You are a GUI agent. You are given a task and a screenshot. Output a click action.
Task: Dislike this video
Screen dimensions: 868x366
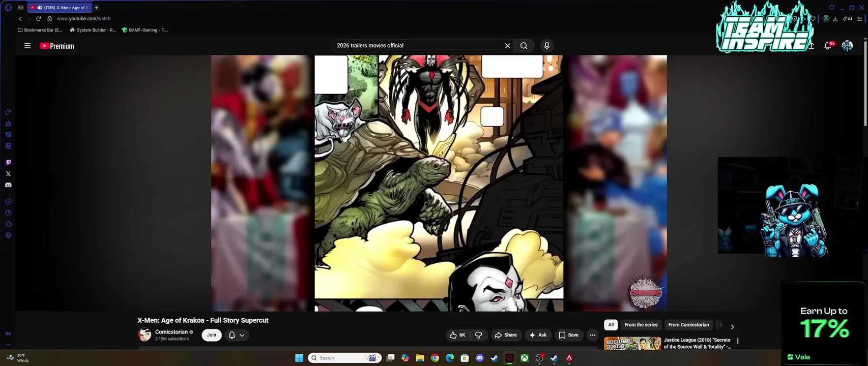478,335
